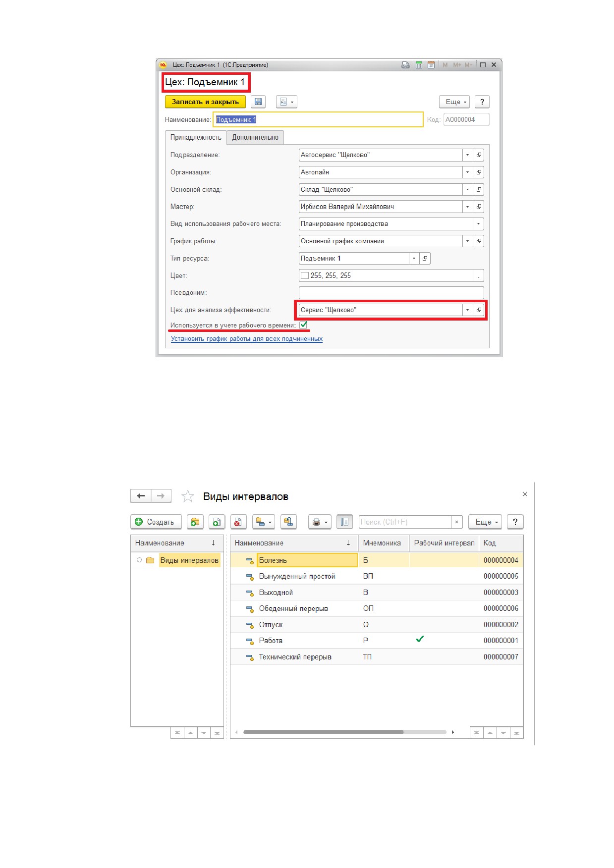614x868 pixels.
Task: Expand Основной склад dropdown arrow
Action: [467, 190]
